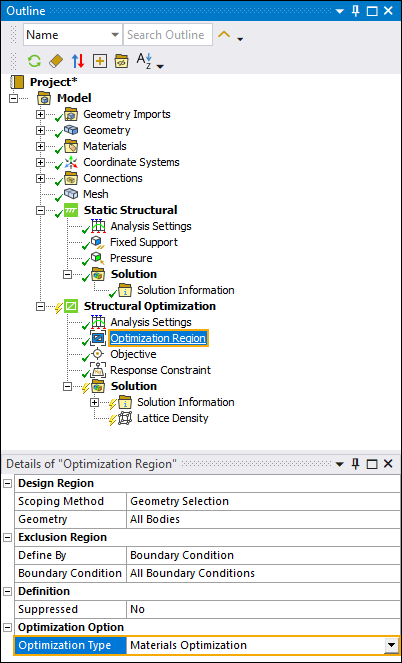Select the Lattice Density result item
This screenshot has width=402, height=663.
pyautogui.click(x=172, y=418)
